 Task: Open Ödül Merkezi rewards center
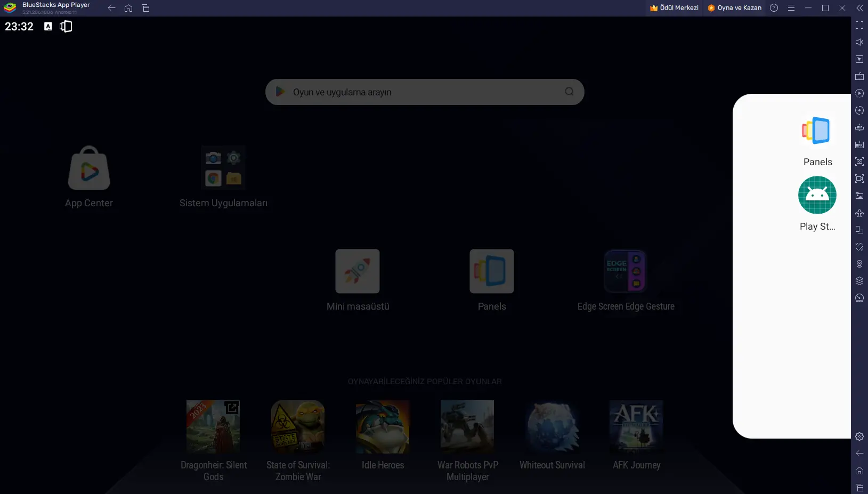point(674,8)
